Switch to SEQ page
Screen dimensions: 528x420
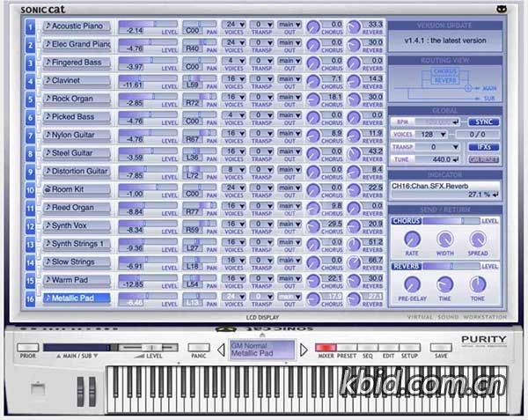[x=368, y=347]
